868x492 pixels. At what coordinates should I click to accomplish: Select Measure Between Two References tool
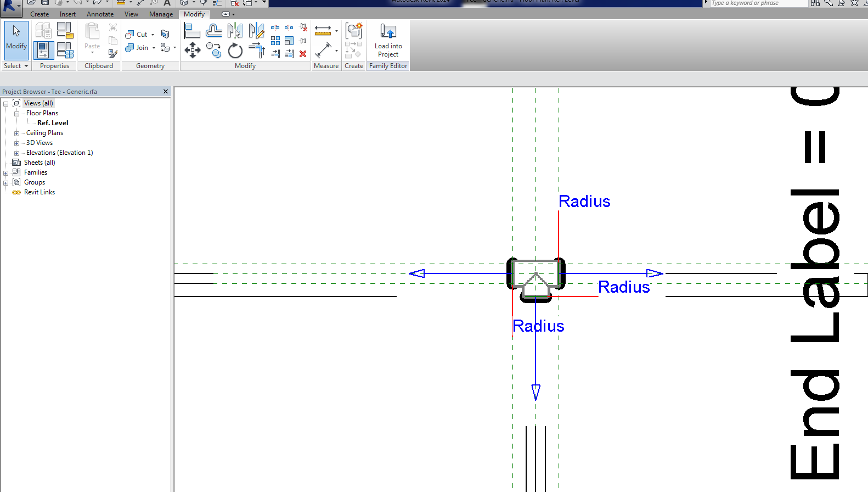(x=323, y=51)
